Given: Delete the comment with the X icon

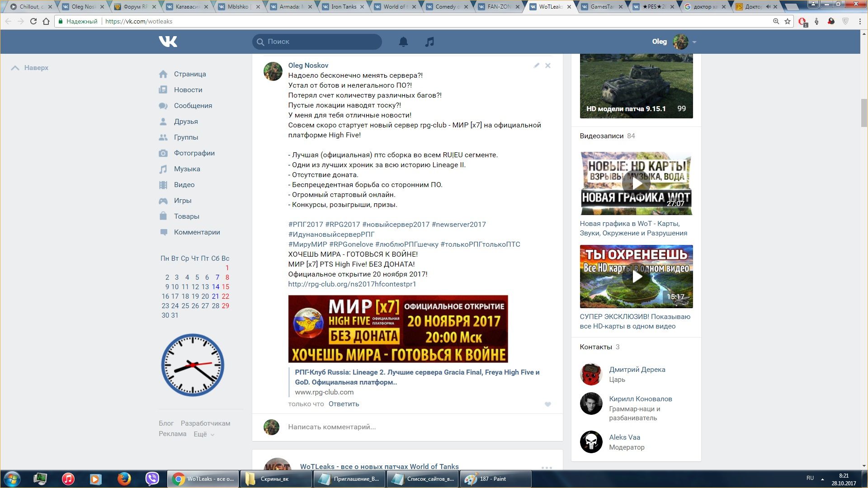Looking at the screenshot, I should (x=548, y=66).
